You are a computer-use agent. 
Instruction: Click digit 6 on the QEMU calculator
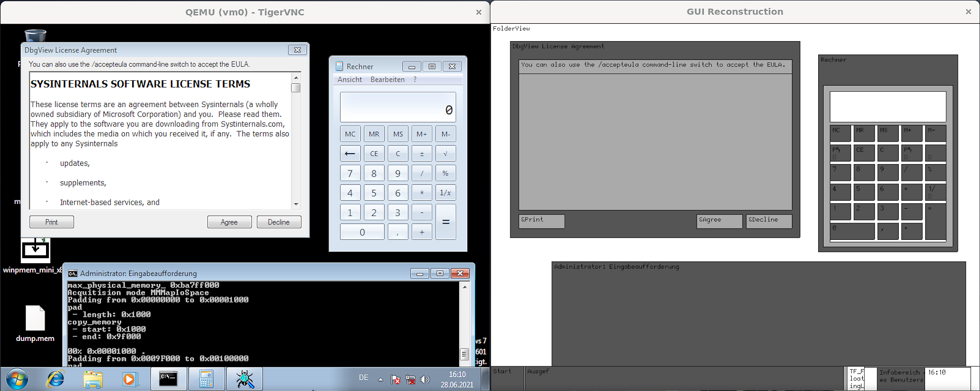[398, 193]
